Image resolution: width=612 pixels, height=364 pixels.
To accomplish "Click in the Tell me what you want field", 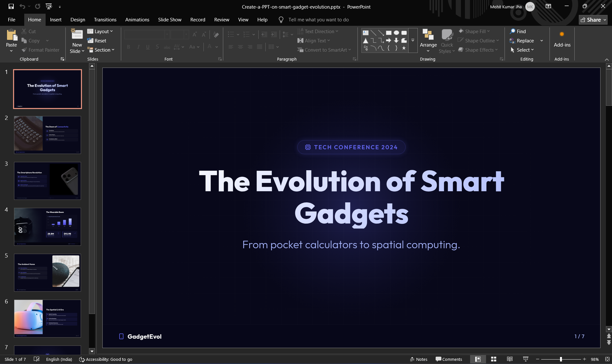I will click(x=319, y=20).
